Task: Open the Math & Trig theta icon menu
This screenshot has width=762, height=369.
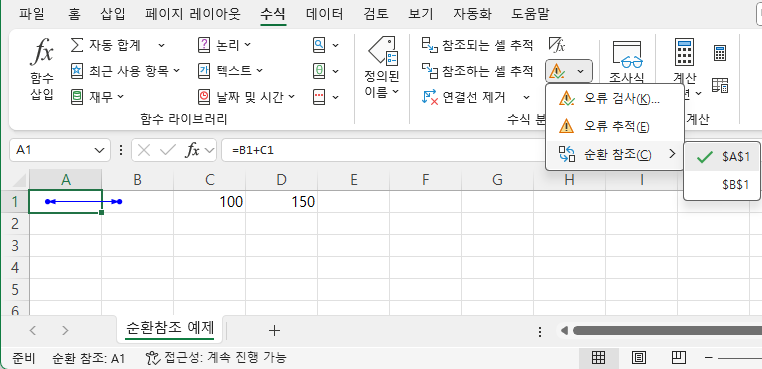Action: 325,71
